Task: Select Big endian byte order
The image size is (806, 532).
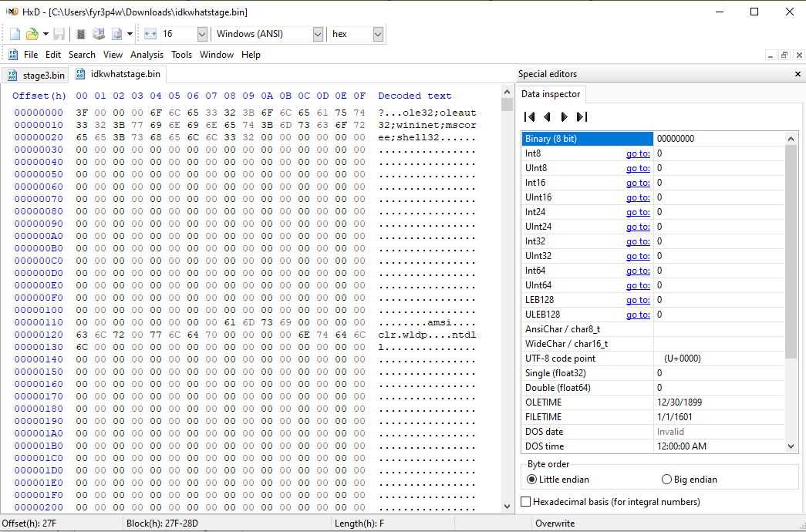Action: (666, 480)
